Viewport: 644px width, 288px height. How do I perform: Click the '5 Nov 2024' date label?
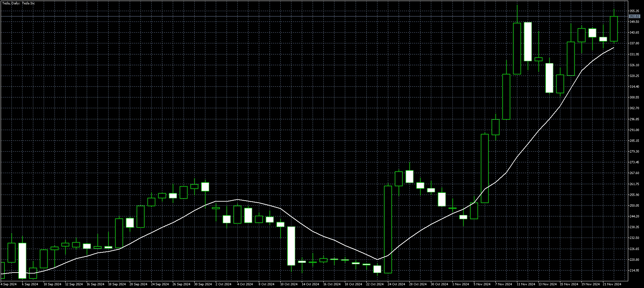point(482,284)
